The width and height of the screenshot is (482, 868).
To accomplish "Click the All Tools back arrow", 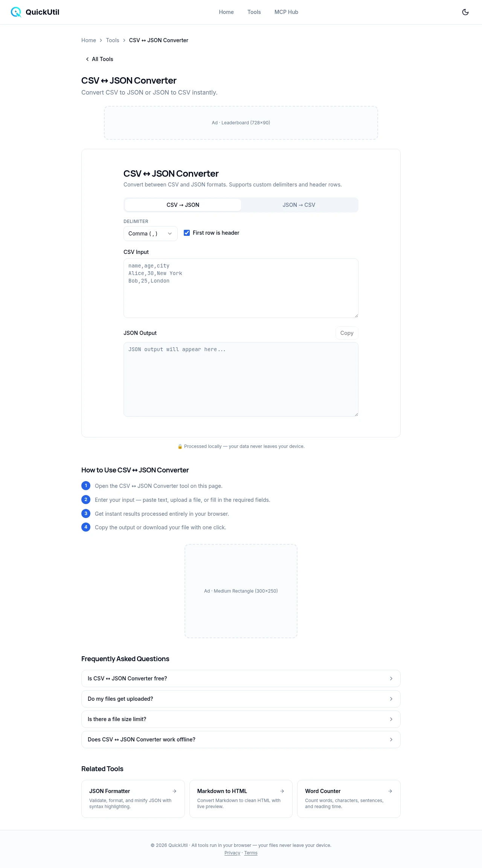I will (87, 59).
